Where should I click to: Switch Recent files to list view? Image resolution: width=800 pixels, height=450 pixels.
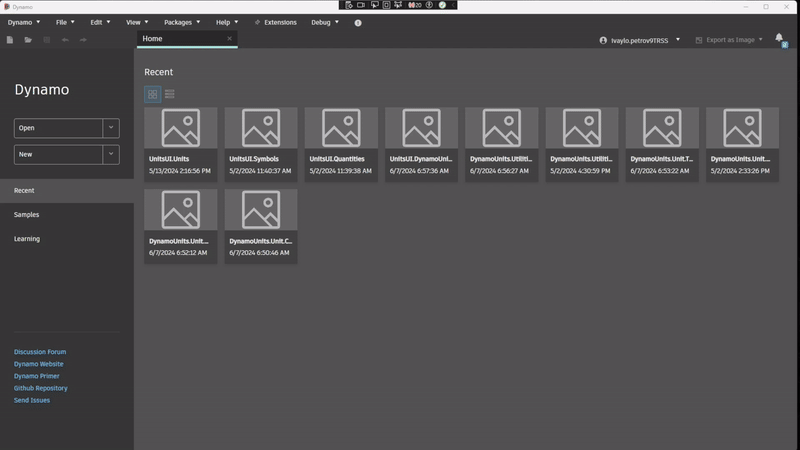(170, 94)
